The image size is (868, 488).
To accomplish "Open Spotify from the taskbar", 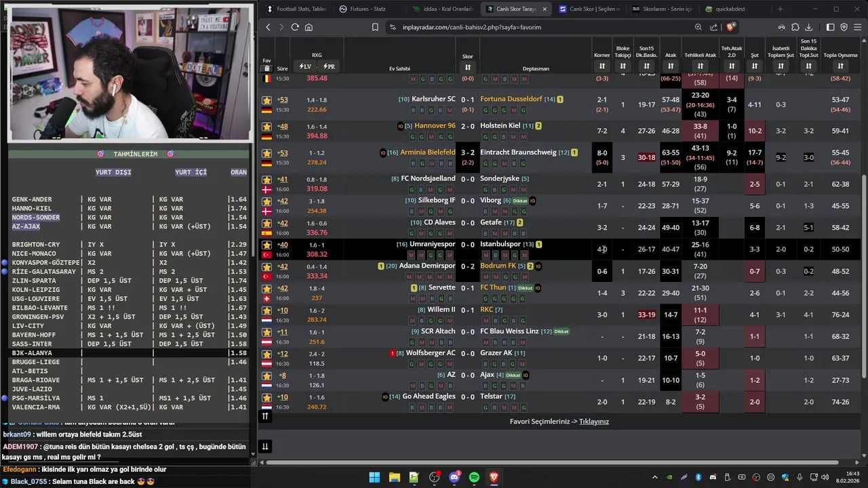I will (474, 477).
